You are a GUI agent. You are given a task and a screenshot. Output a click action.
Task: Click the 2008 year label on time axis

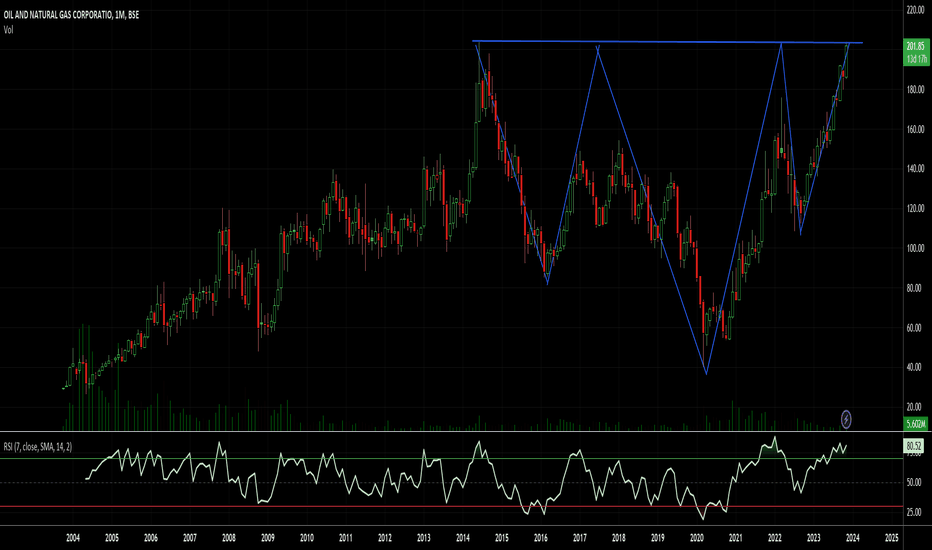click(x=229, y=538)
